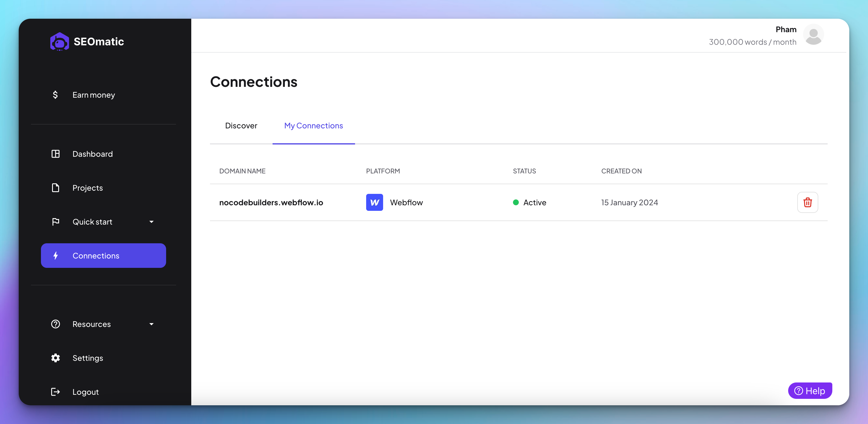Click the Connections page heading
This screenshot has width=868, height=424.
[x=253, y=82]
